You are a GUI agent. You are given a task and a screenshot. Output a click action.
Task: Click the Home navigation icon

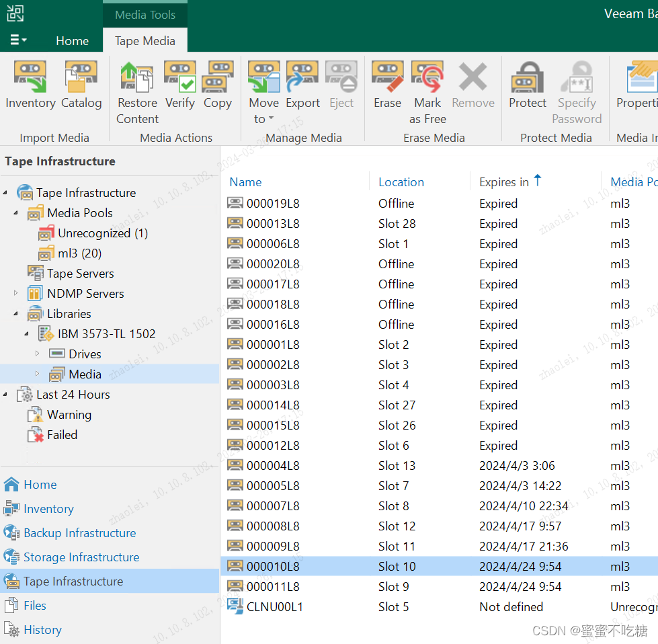(11, 485)
